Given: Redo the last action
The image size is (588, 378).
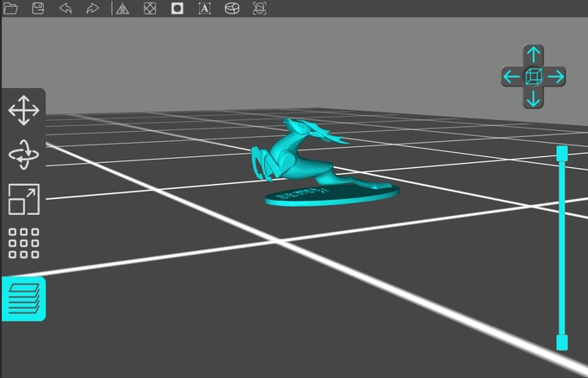Looking at the screenshot, I should pyautogui.click(x=92, y=8).
